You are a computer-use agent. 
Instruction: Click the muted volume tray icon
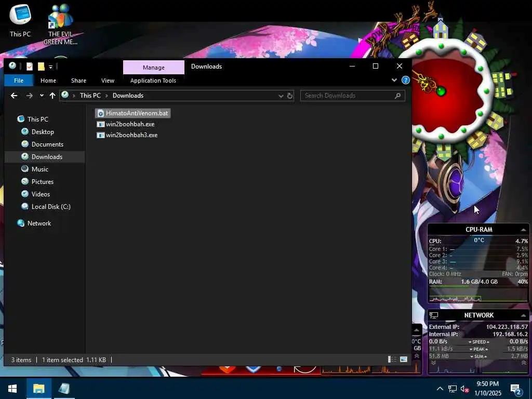click(x=464, y=389)
